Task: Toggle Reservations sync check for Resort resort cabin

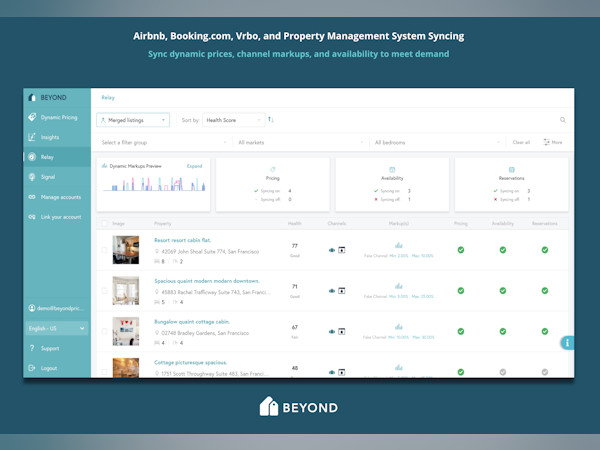Action: click(x=545, y=250)
